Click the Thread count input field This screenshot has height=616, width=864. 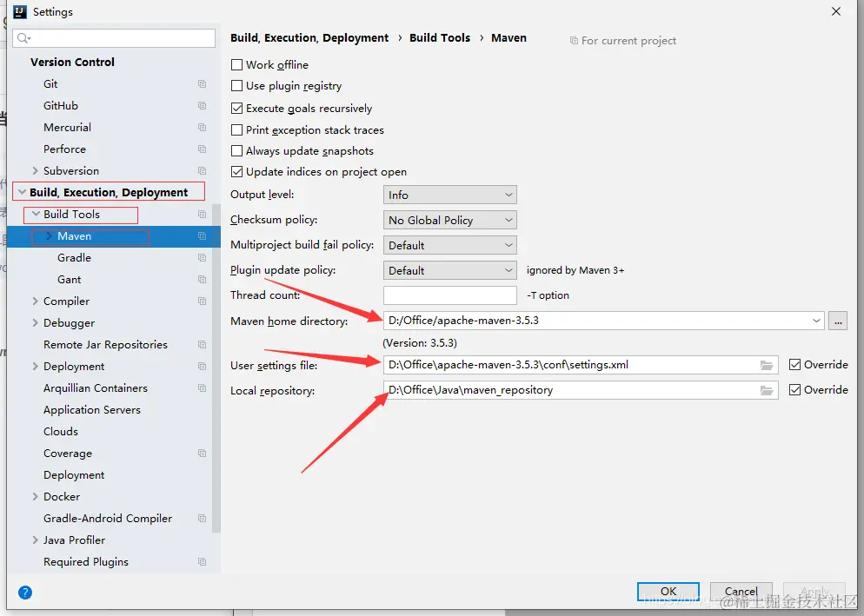(449, 295)
